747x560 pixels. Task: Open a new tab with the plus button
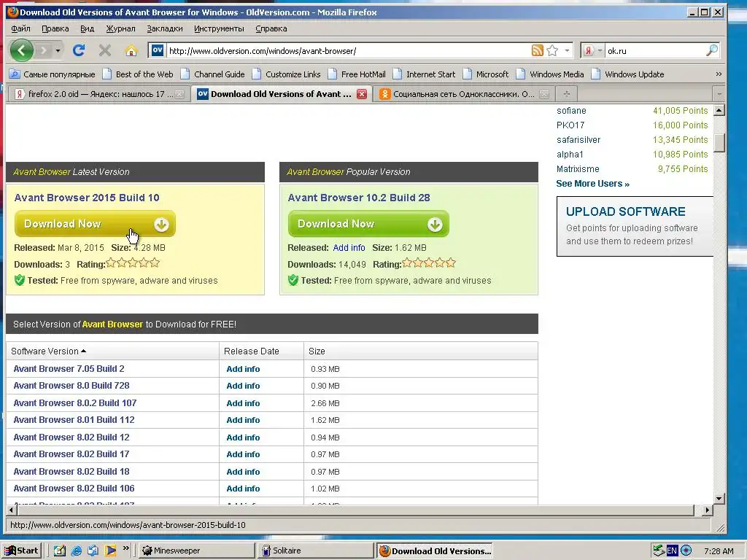pos(566,94)
